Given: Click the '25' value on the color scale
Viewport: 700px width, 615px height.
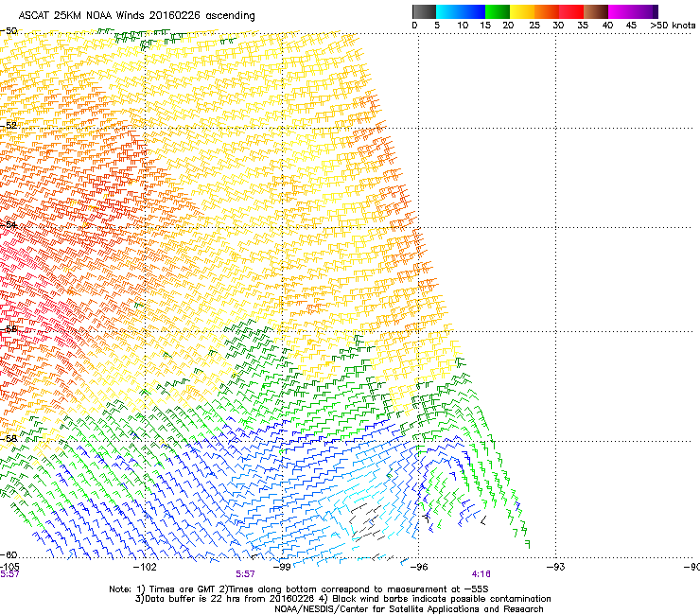Looking at the screenshot, I should (534, 26).
